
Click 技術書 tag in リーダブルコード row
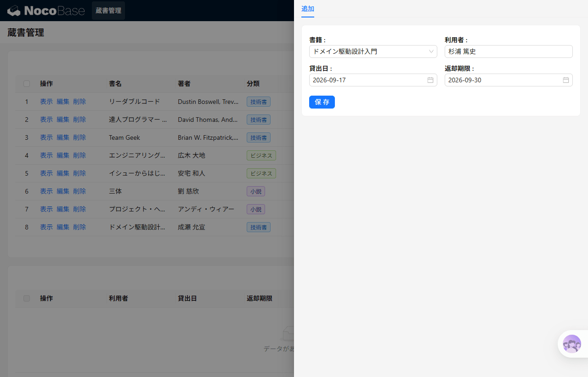(x=259, y=102)
